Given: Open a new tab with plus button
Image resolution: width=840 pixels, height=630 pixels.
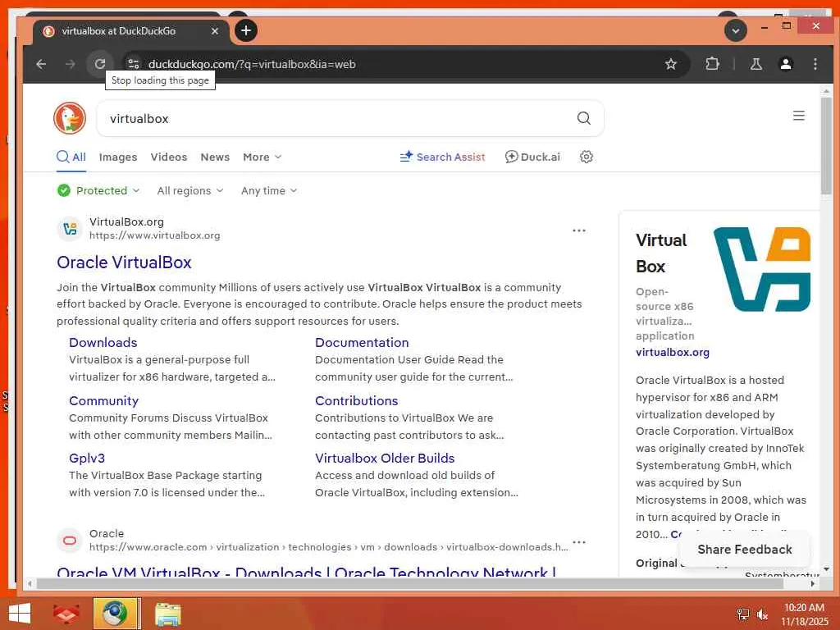Looking at the screenshot, I should coord(246,30).
